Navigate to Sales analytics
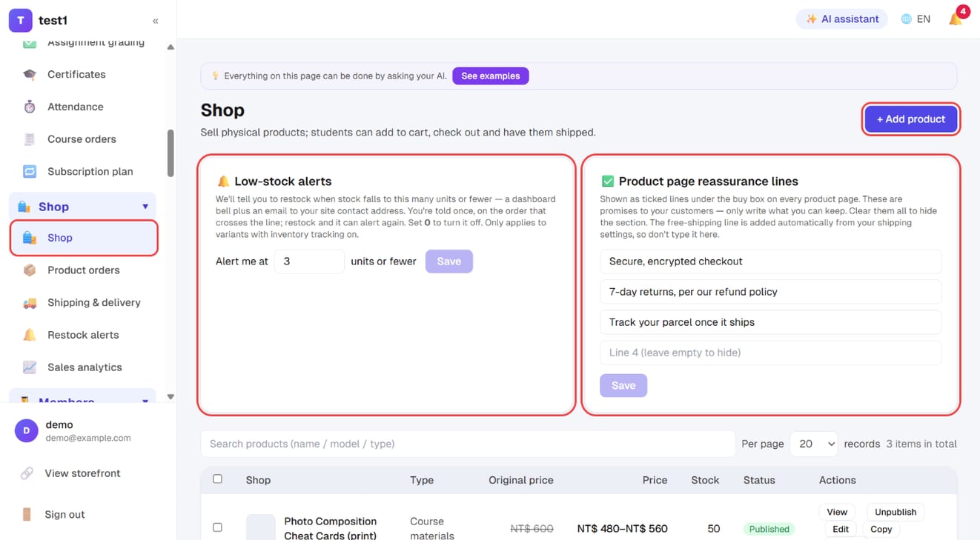The width and height of the screenshot is (980, 540). (84, 367)
